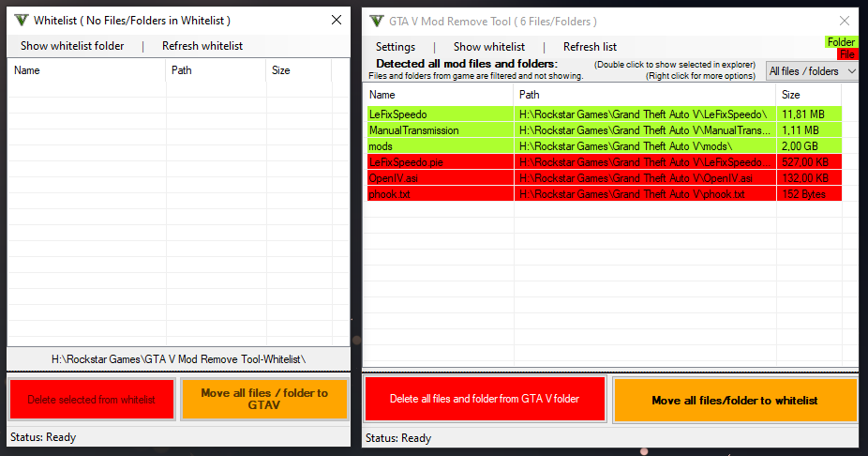Image resolution: width=868 pixels, height=456 pixels.
Task: Click Show whitelist in the menu bar
Action: 489,47
